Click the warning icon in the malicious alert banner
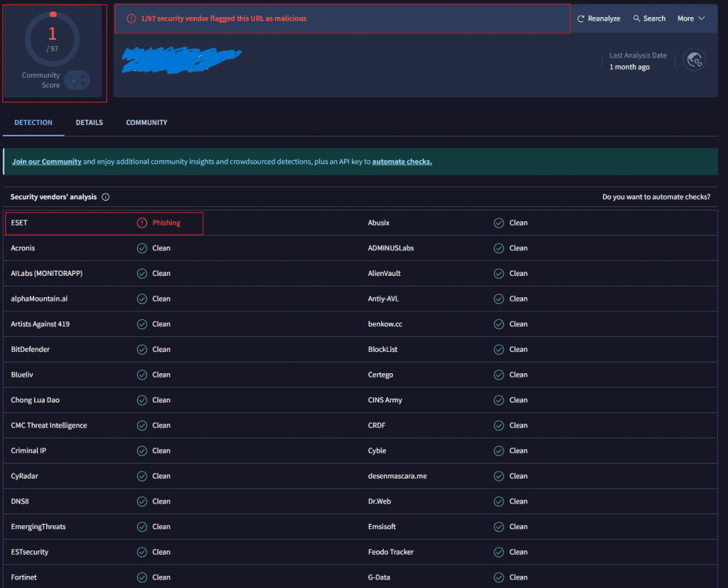 coord(132,18)
